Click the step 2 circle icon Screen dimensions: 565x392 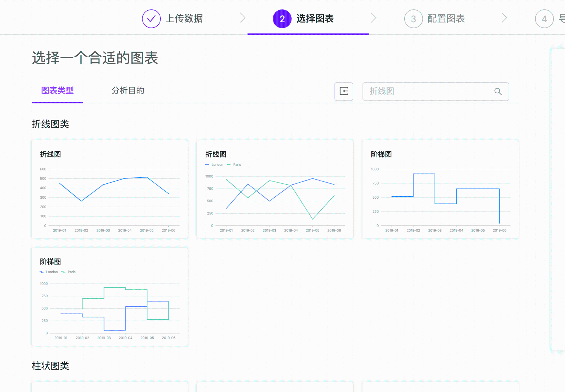pyautogui.click(x=282, y=19)
